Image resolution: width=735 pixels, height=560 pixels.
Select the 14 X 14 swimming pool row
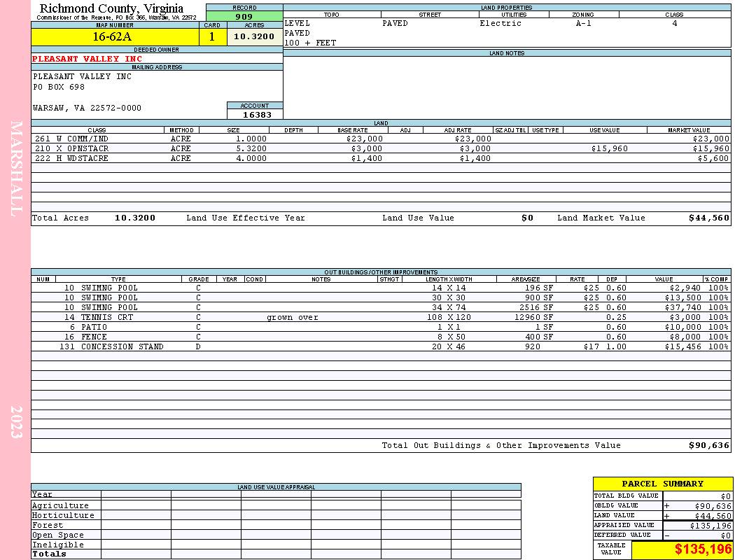381,288
